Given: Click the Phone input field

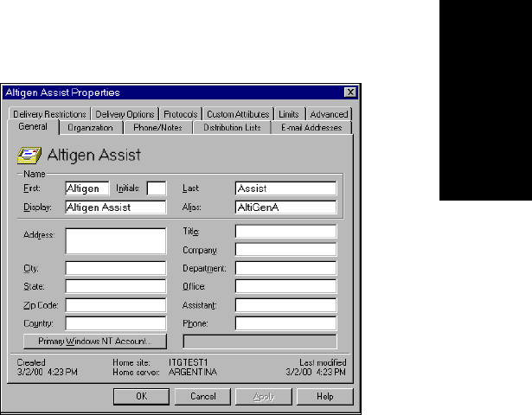Looking at the screenshot, I should pyautogui.click(x=285, y=323).
